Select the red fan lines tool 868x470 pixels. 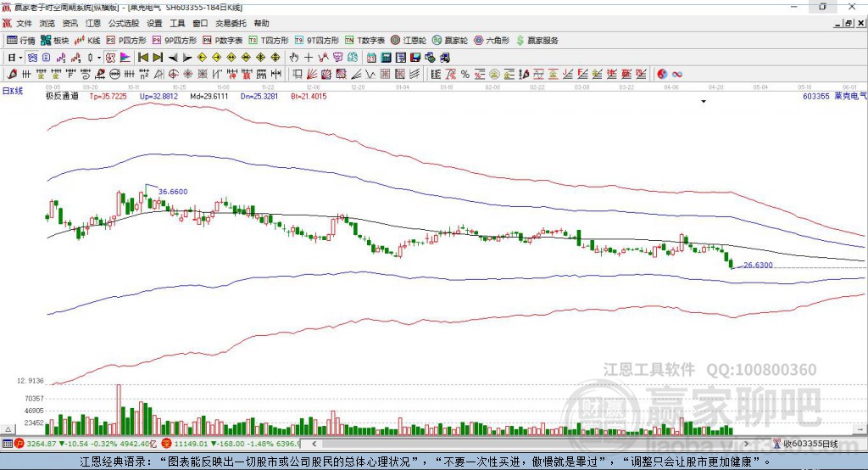click(312, 75)
